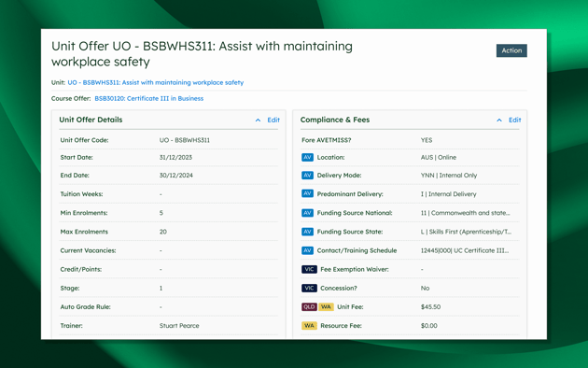Click the Trainer value Stuart Pearce

pos(179,326)
